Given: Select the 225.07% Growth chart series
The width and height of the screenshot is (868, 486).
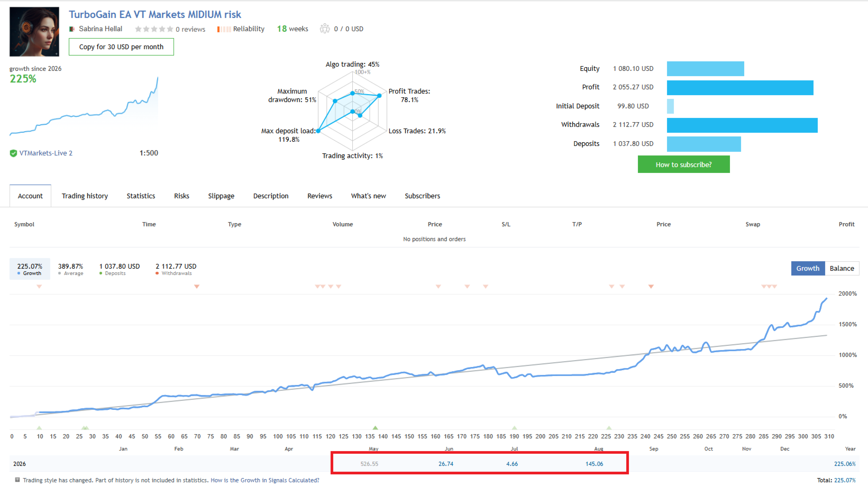Looking at the screenshot, I should [30, 269].
